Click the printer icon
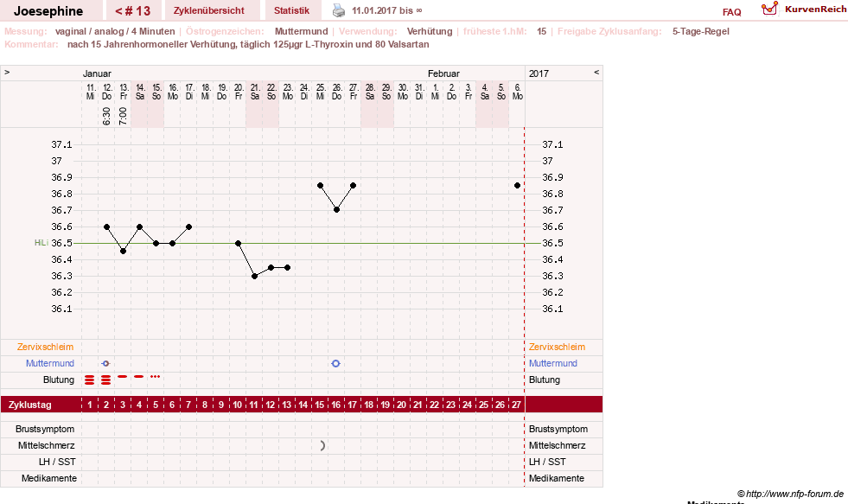Viewport: 848px width, 504px height. [x=339, y=10]
